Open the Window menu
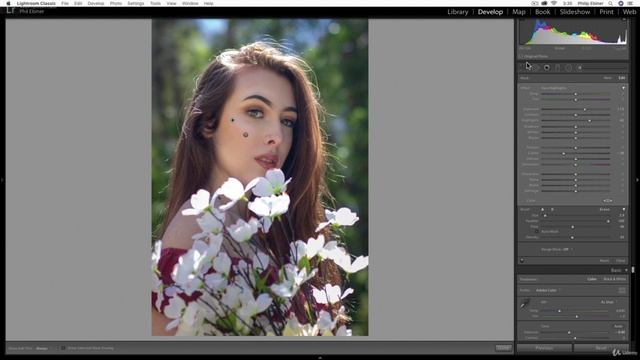 click(190, 3)
